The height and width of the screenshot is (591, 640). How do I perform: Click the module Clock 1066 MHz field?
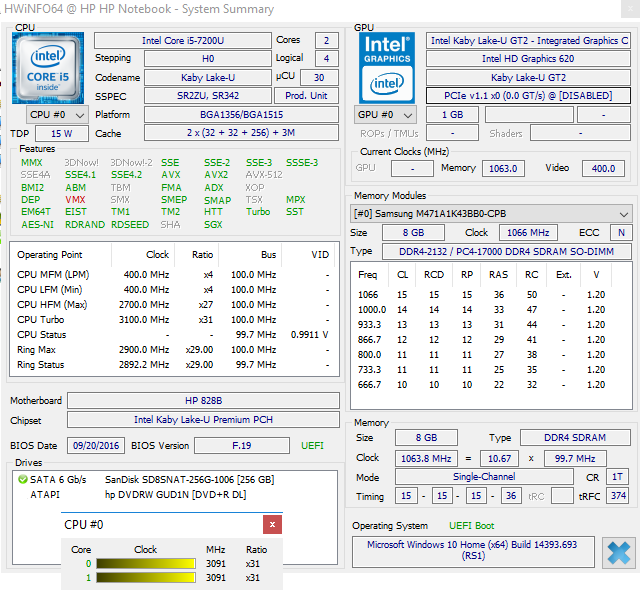pos(528,233)
